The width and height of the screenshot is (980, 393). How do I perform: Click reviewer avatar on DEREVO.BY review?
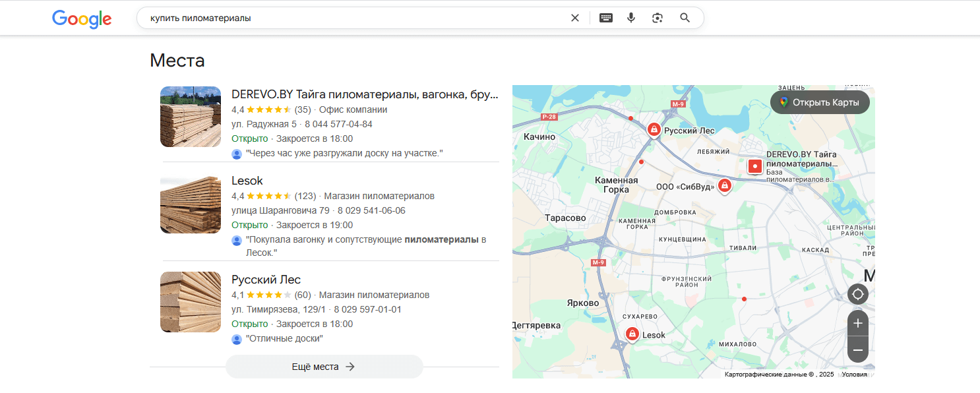pos(237,154)
